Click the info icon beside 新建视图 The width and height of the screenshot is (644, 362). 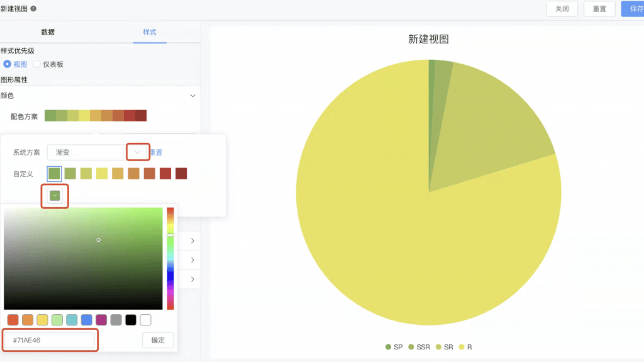(x=33, y=9)
